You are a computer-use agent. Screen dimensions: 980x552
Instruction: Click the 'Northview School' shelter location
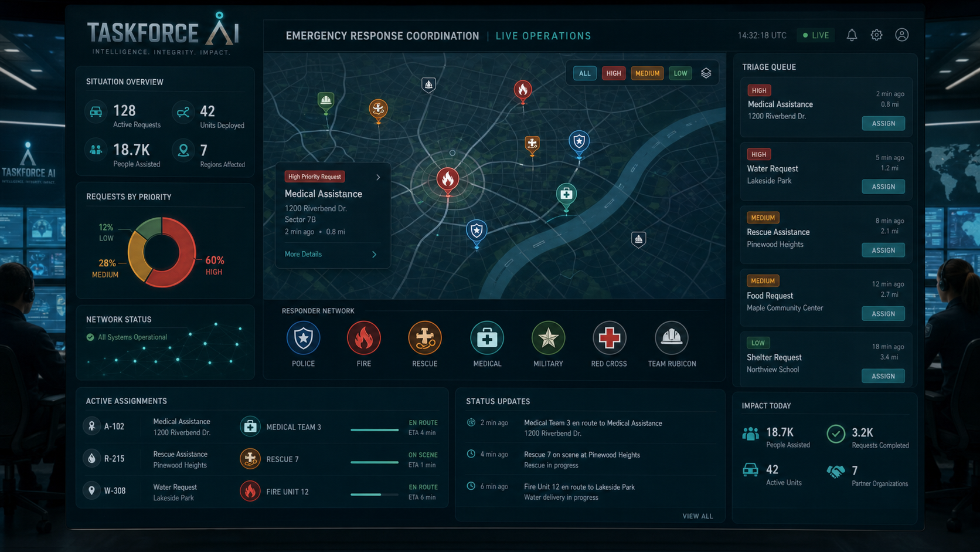(773, 370)
